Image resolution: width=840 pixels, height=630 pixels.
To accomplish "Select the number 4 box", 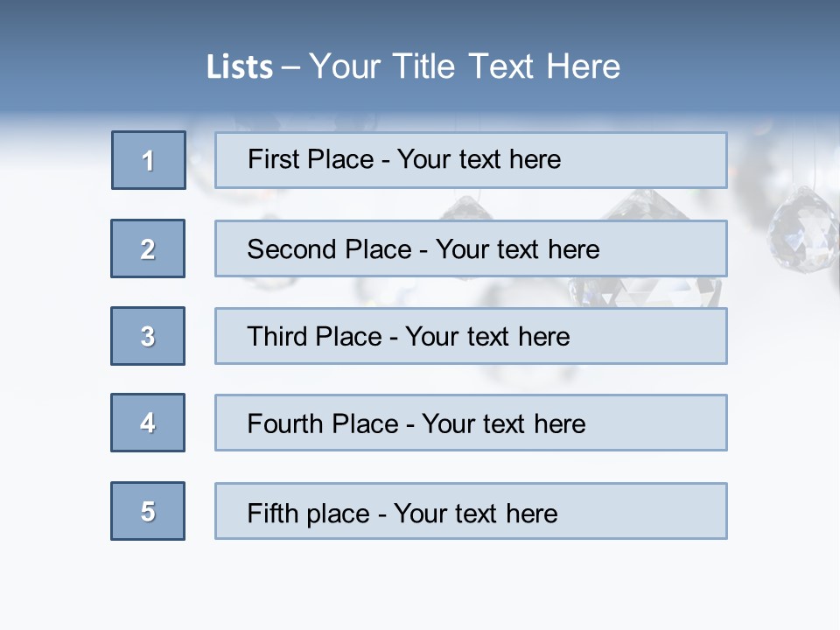I will 148,423.
